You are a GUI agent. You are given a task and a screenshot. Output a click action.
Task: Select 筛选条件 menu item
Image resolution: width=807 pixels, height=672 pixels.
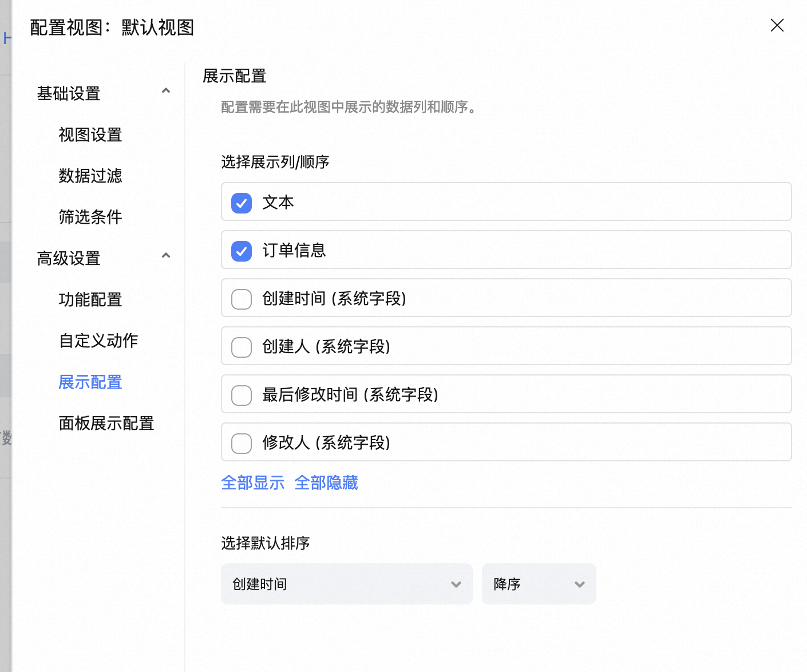[90, 218]
